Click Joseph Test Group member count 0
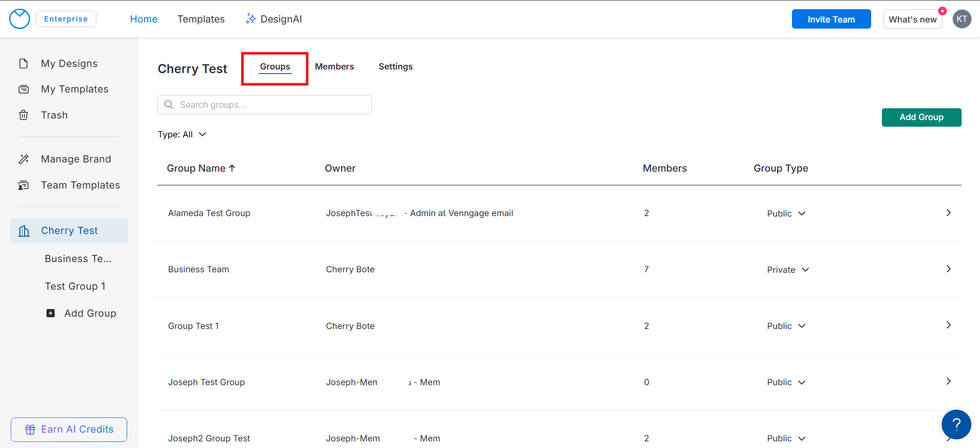The image size is (980, 448). pos(646,382)
